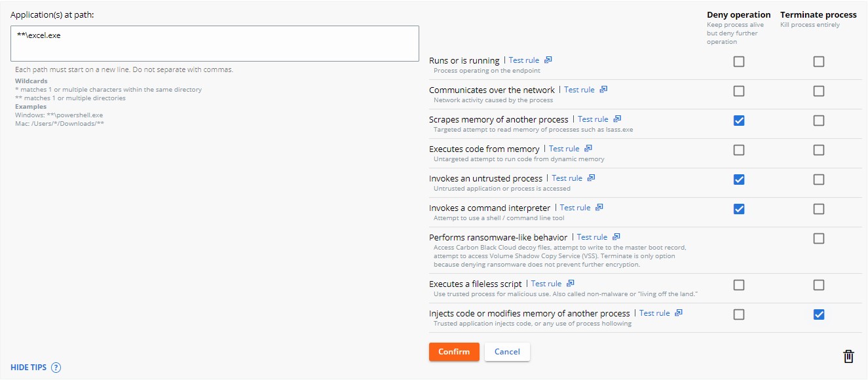Delete this rule using the trash icon
Screen dimensions: 868x380
pyautogui.click(x=848, y=356)
